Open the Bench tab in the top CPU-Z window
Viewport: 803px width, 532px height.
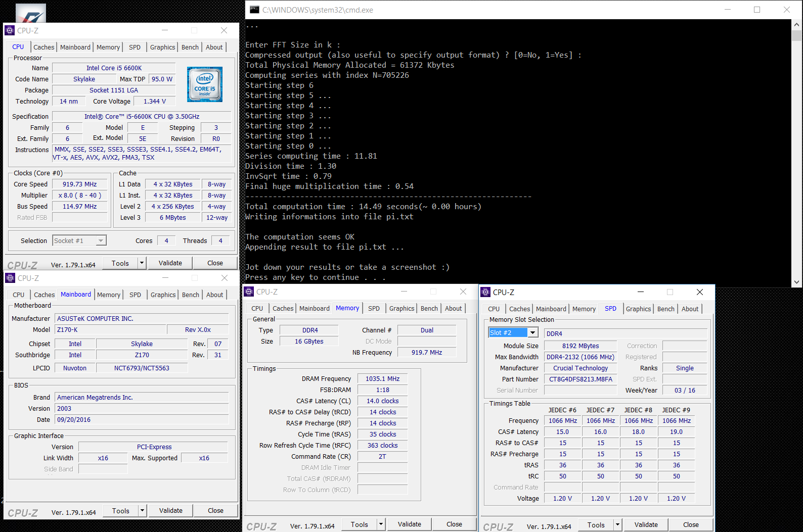point(190,47)
